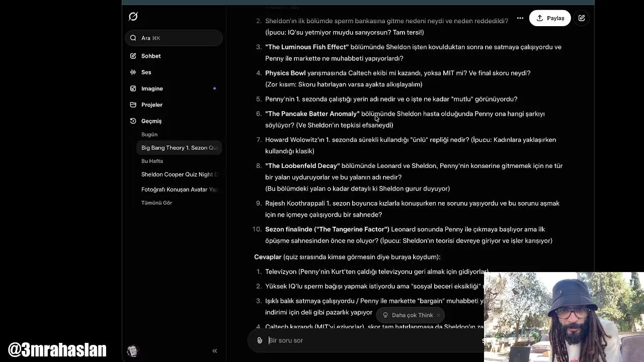Image resolution: width=644 pixels, height=362 pixels.
Task: Open the Ara search field
Action: [x=174, y=38]
